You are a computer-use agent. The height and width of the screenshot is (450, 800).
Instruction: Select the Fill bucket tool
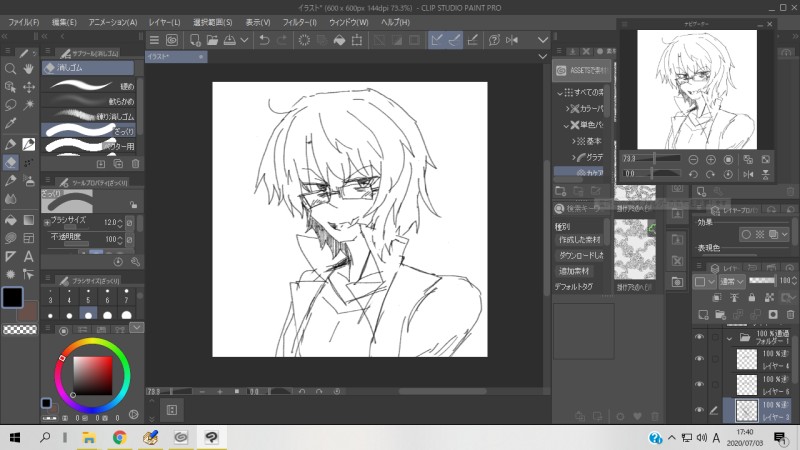[x=10, y=220]
